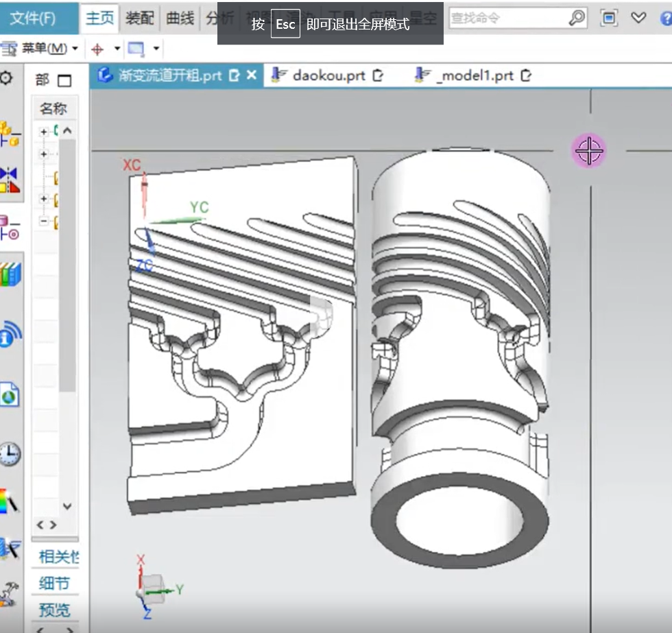Click navigator vertical scrollbar thumb

(x=67, y=265)
